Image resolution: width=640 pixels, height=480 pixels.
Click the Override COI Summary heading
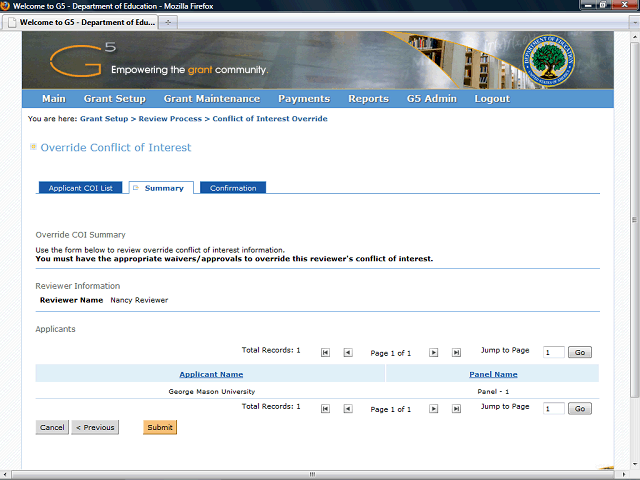point(80,235)
